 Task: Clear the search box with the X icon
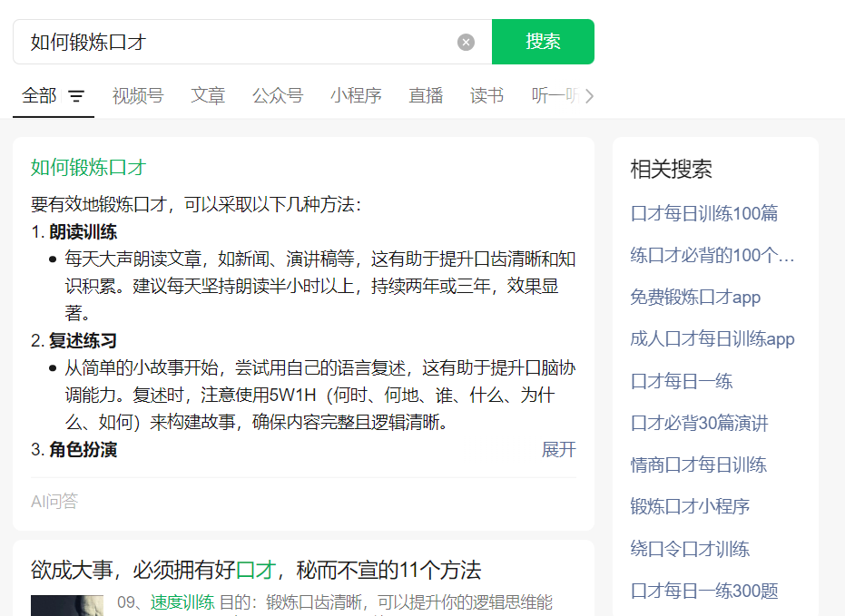pos(466,42)
